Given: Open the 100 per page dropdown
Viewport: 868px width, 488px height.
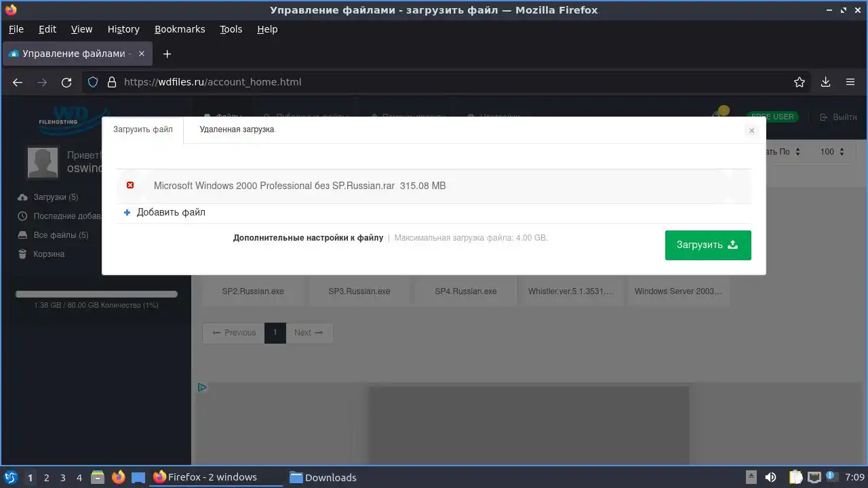Looking at the screenshot, I should pos(833,152).
